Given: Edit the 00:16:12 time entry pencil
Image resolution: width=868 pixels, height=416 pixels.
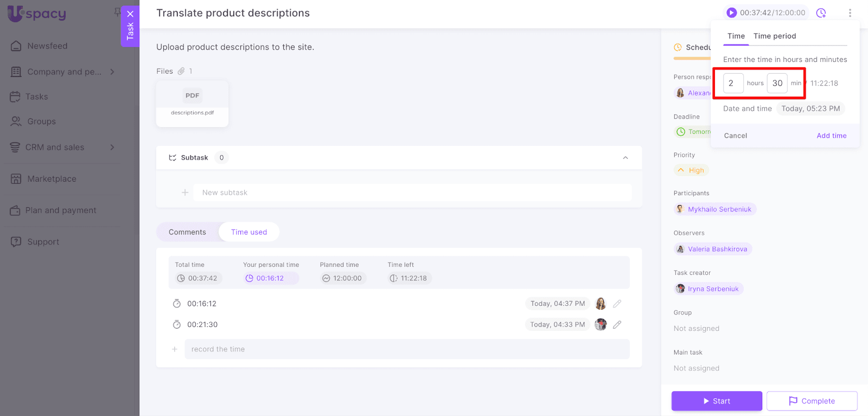Looking at the screenshot, I should point(617,304).
